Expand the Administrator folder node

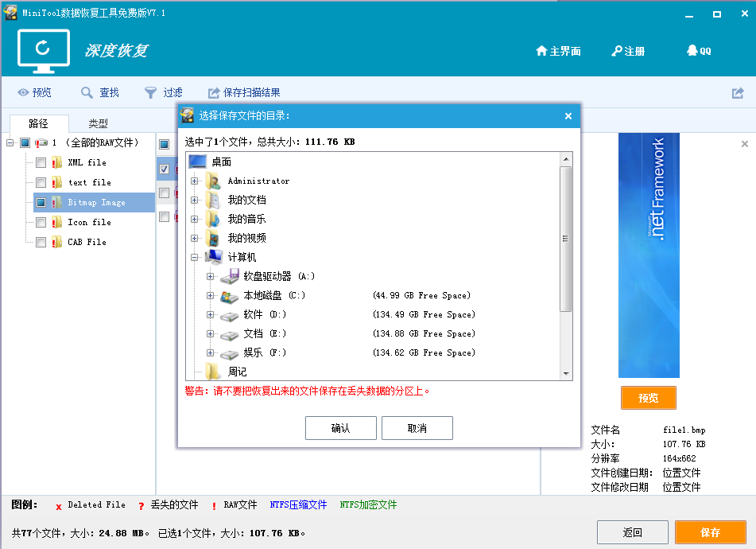(194, 181)
